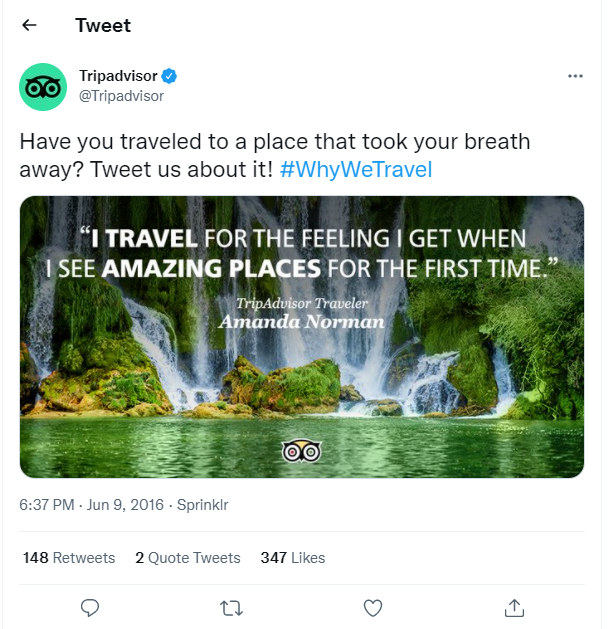Click the owl logo inside the image
Image resolution: width=611 pixels, height=629 pixels.
tap(302, 451)
